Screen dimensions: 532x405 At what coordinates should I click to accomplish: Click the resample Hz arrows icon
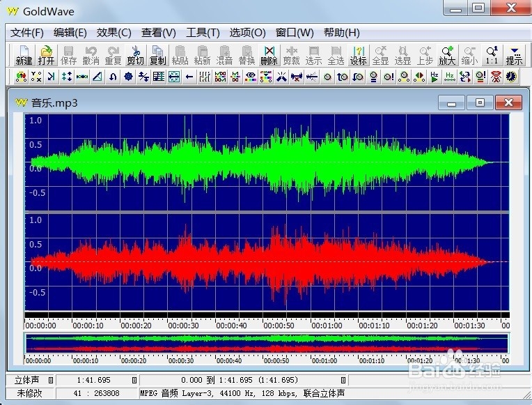(450, 77)
